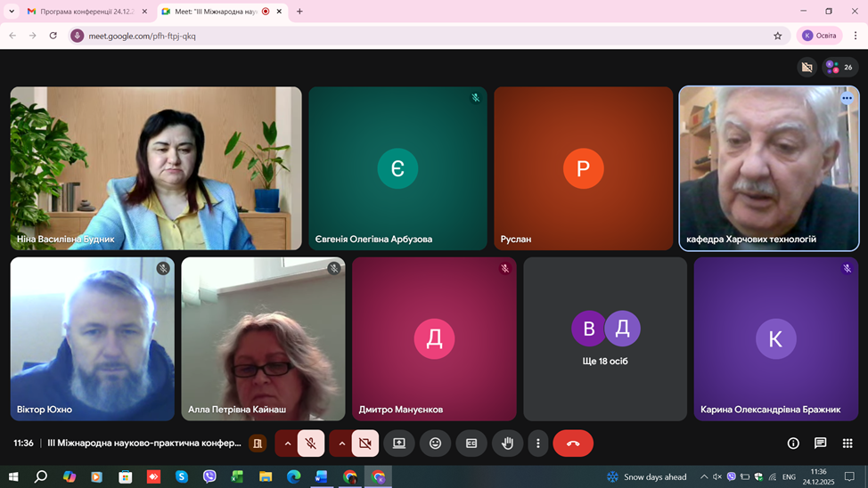Click the Освіта profile button
The image size is (868, 488).
tap(820, 36)
